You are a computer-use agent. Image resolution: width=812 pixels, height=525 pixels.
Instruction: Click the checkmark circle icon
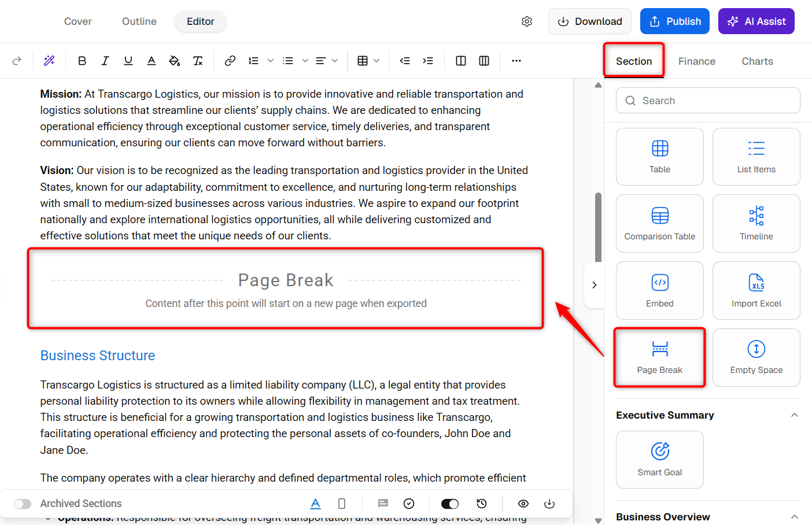[409, 504]
